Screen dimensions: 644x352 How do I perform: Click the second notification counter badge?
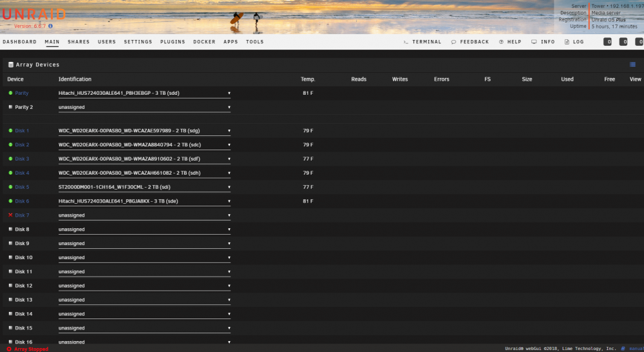pos(623,41)
